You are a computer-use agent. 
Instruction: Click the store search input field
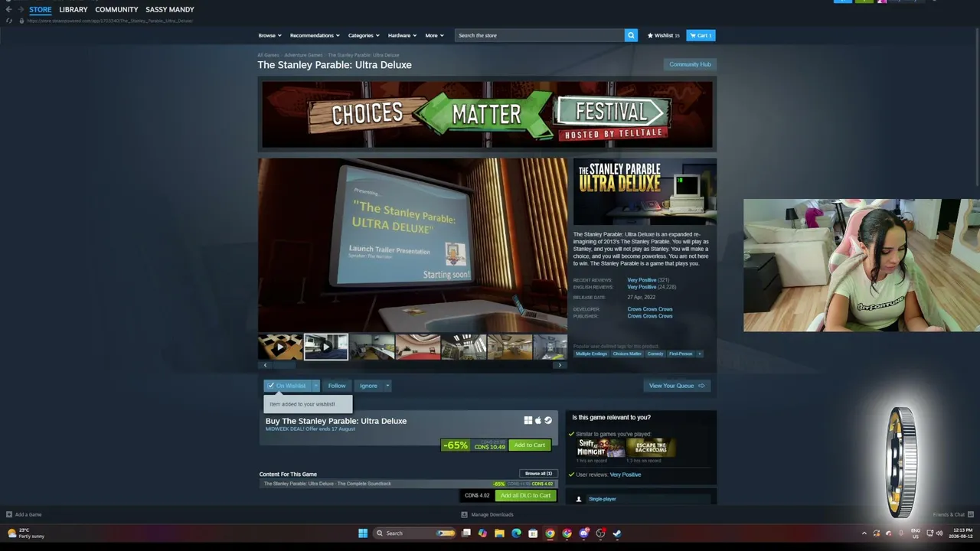click(x=539, y=35)
